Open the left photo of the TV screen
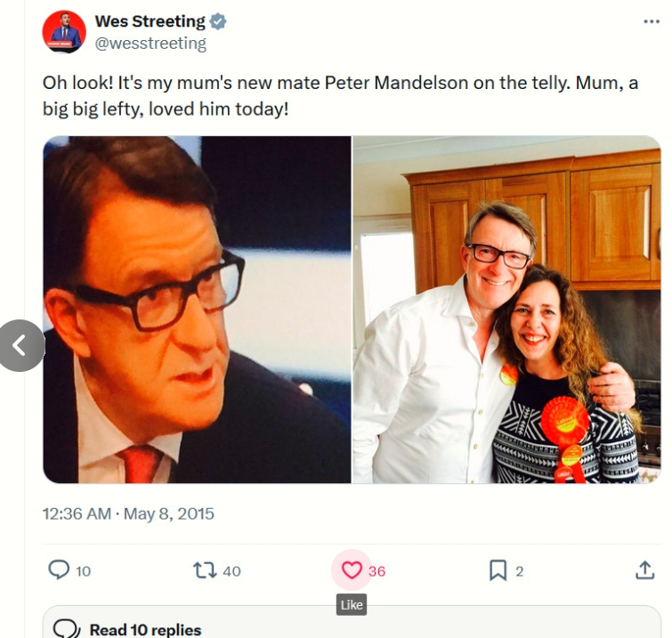This screenshot has height=638, width=672. tap(197, 310)
